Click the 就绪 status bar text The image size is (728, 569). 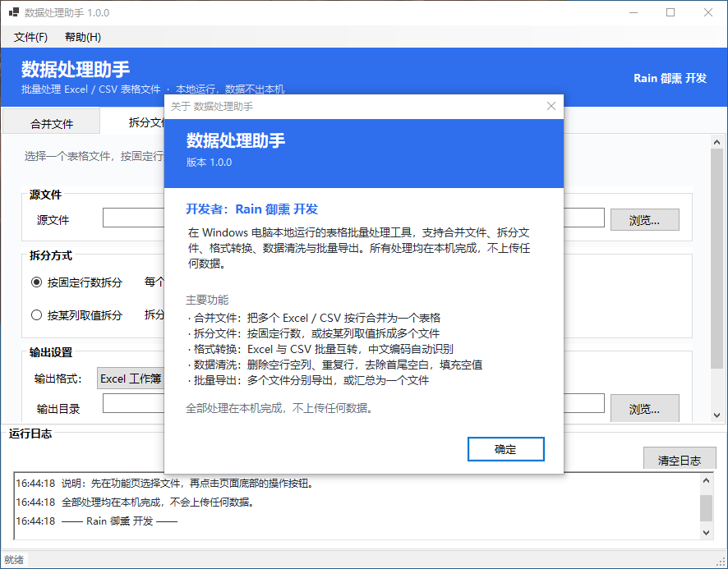click(14, 560)
